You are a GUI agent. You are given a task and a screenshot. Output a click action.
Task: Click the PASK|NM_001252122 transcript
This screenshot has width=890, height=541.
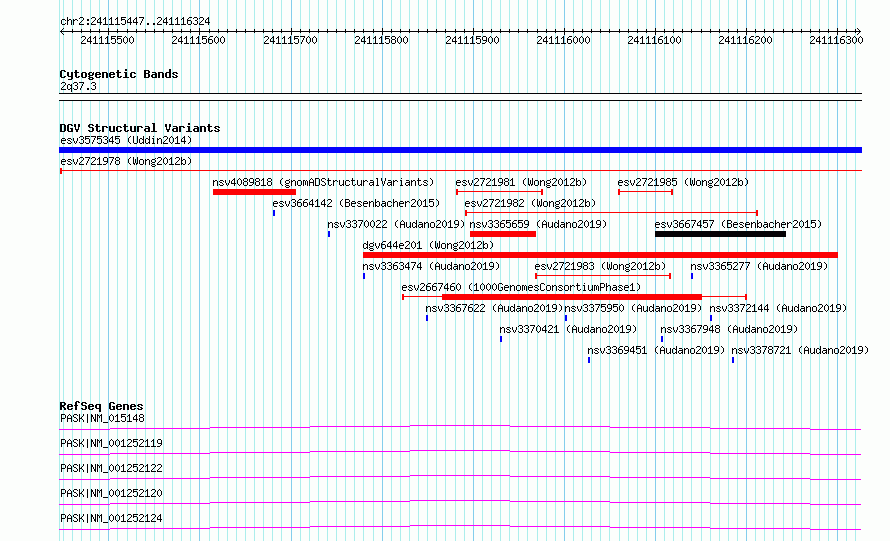point(111,468)
